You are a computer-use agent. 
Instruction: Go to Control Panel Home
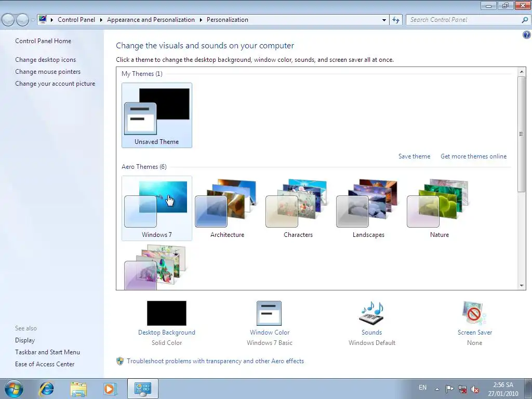point(43,41)
